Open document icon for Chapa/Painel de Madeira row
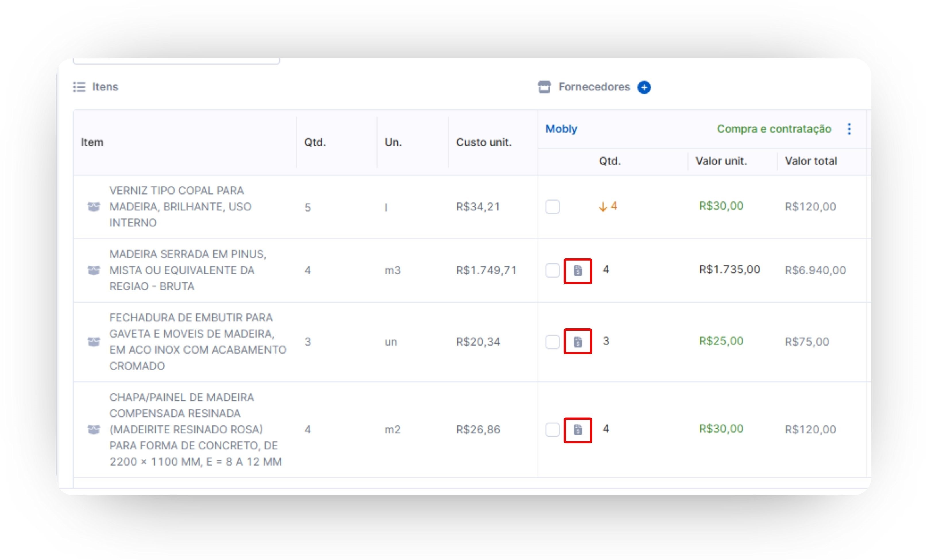This screenshot has height=560, width=939. tap(578, 429)
